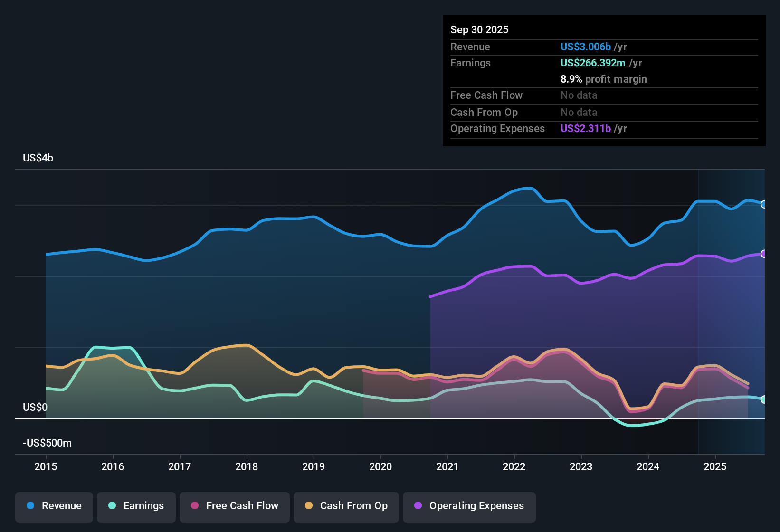Click the purple Operating Expenses legend dot
Image resolution: width=780 pixels, height=532 pixels.
click(418, 506)
